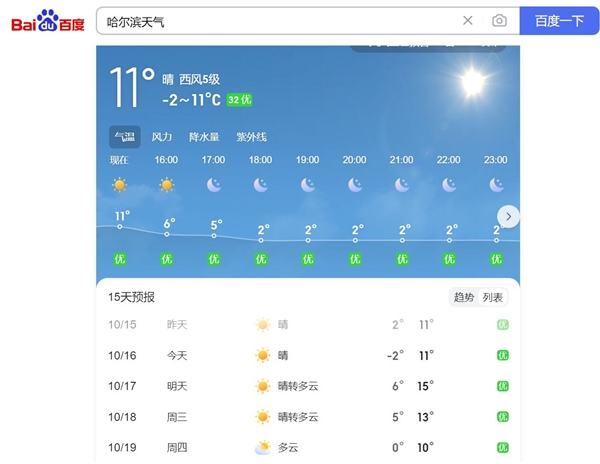Click the 优 badge under 21:00
Screen dimensions: 600x464
point(402,259)
